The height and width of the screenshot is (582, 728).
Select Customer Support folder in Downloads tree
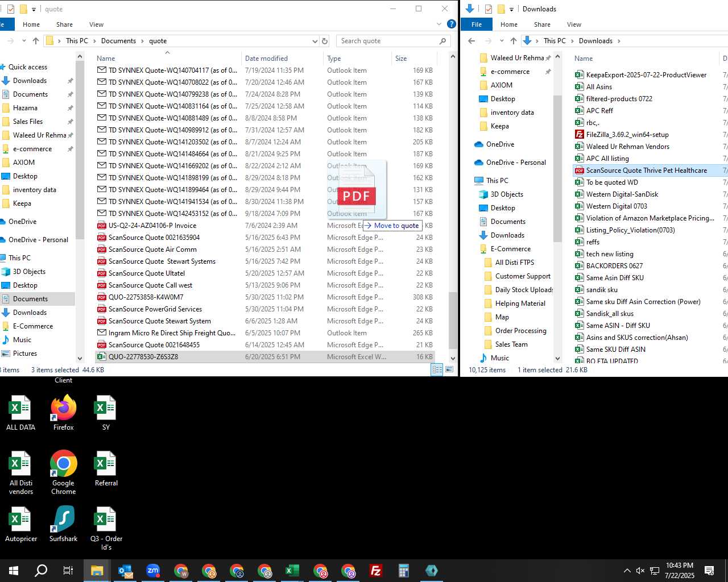(x=523, y=276)
